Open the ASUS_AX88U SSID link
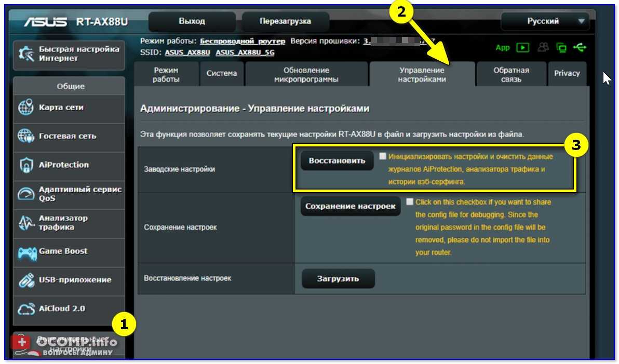The width and height of the screenshot is (619, 364). point(187,52)
